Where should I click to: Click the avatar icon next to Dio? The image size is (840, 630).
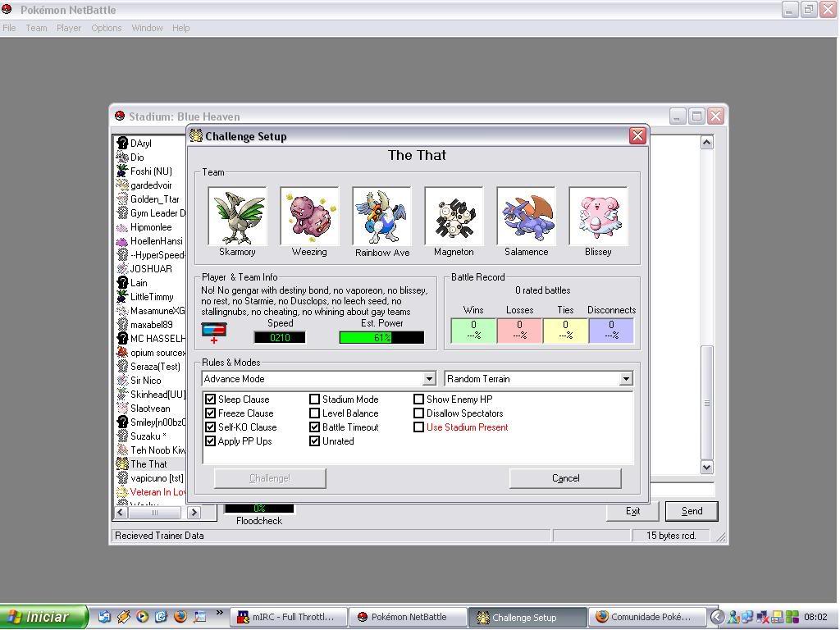coord(122,157)
